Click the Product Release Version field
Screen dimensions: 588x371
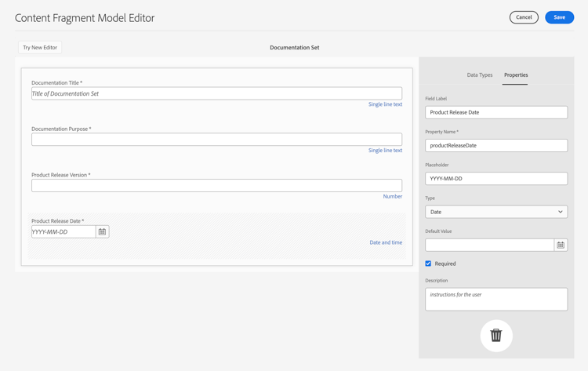point(216,186)
